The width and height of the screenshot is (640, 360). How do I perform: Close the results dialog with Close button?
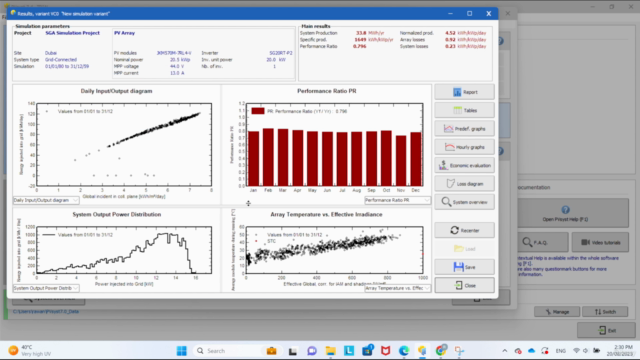tap(464, 285)
